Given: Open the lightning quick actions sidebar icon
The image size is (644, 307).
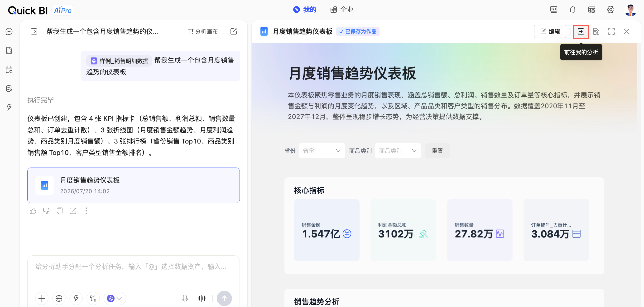Looking at the screenshot, I should coord(9,107).
